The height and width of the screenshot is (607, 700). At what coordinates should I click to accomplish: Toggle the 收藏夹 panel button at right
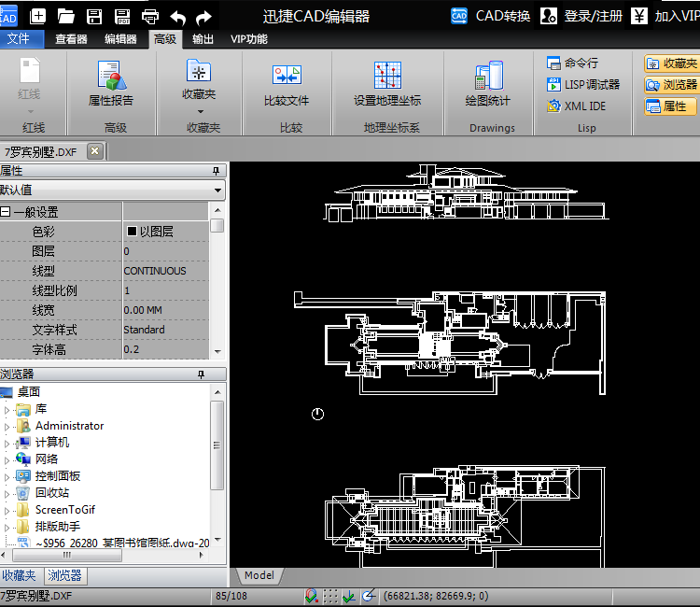671,64
